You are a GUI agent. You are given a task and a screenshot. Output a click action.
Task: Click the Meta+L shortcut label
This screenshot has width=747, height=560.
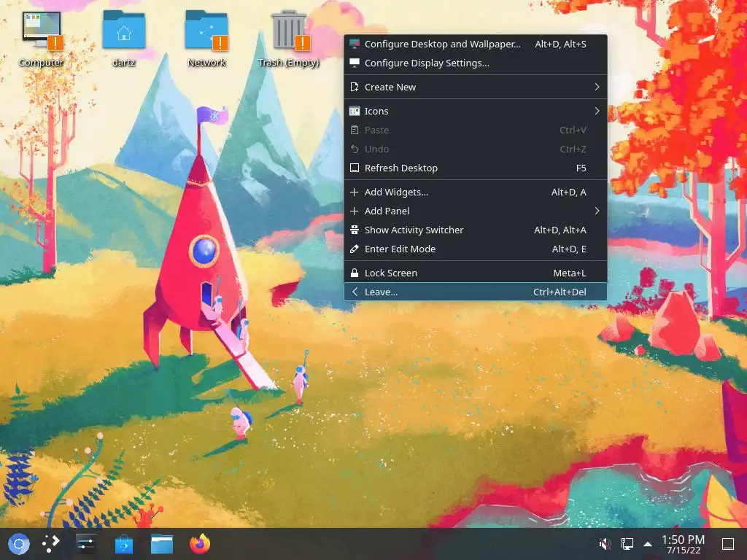[570, 273]
